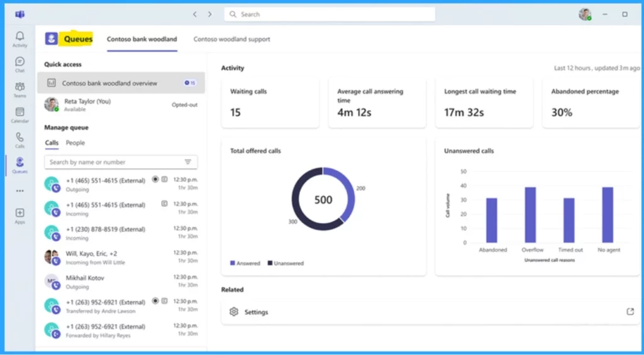The height and width of the screenshot is (355, 644).
Task: Select the People tab under Manage queue
Action: (x=75, y=143)
